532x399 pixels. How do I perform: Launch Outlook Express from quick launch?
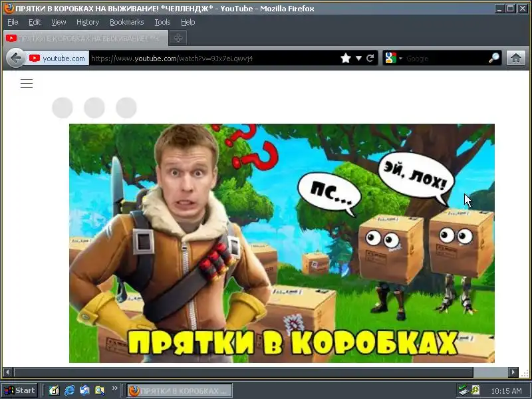point(84,390)
